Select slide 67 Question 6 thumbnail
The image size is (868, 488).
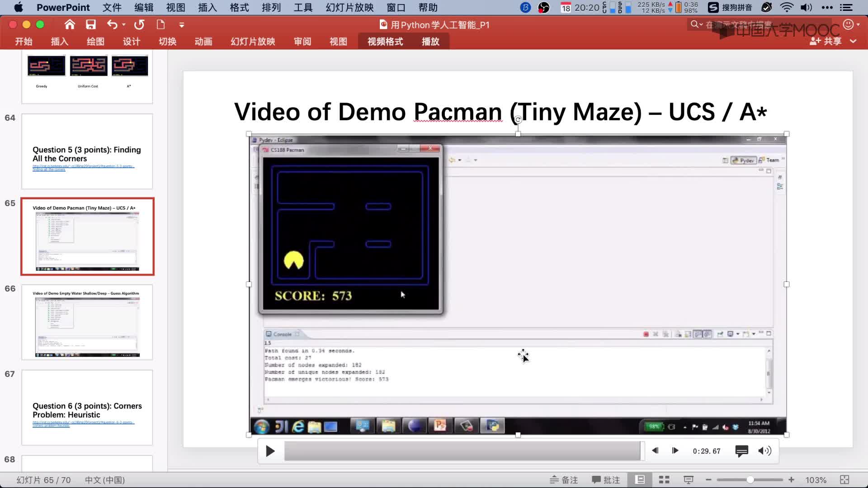click(x=87, y=407)
